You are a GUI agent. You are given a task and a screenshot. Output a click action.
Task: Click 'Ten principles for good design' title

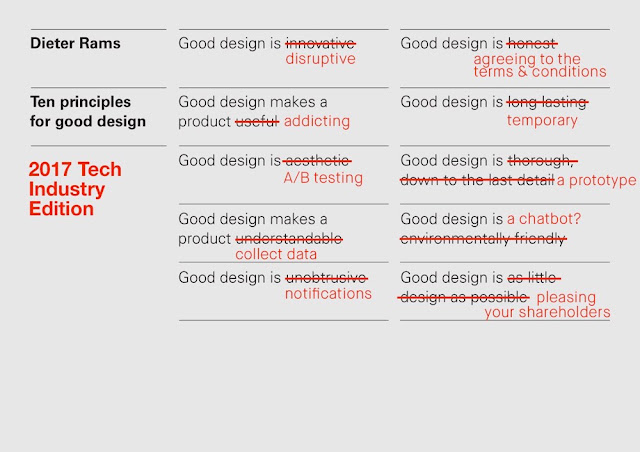click(87, 111)
